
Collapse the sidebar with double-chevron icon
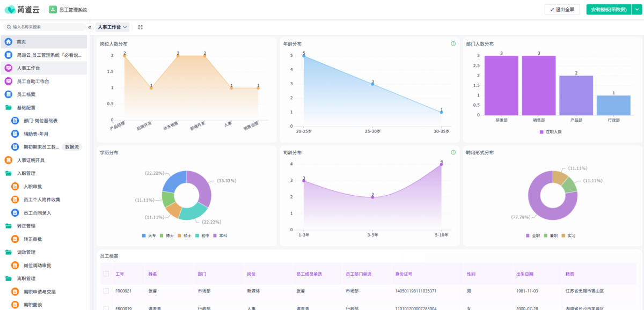[90, 27]
